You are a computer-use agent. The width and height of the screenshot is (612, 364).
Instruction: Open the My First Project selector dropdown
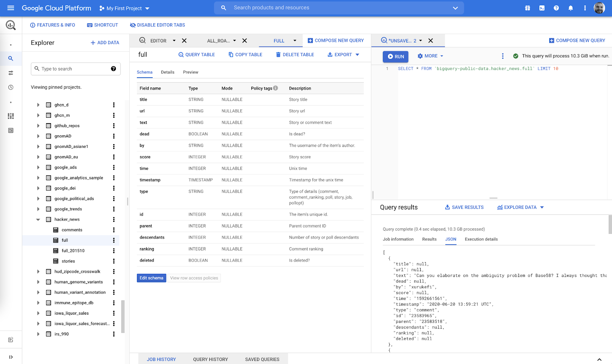[x=124, y=8]
